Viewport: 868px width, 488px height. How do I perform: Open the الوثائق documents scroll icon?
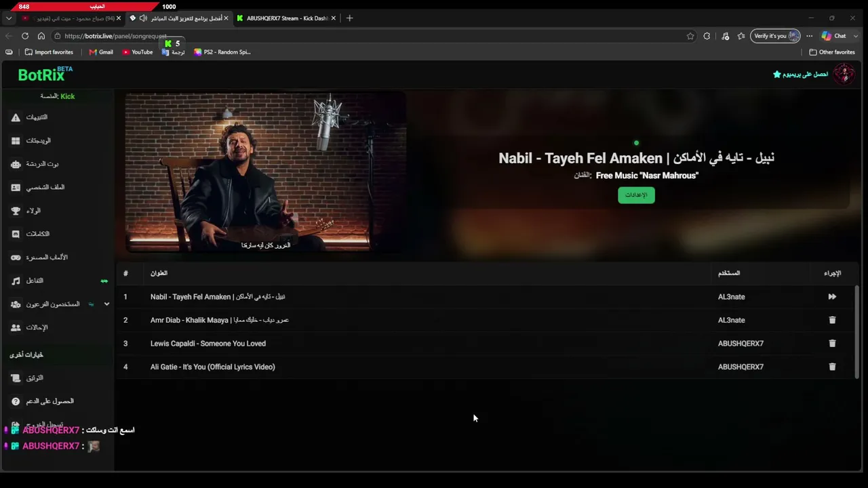(x=16, y=378)
